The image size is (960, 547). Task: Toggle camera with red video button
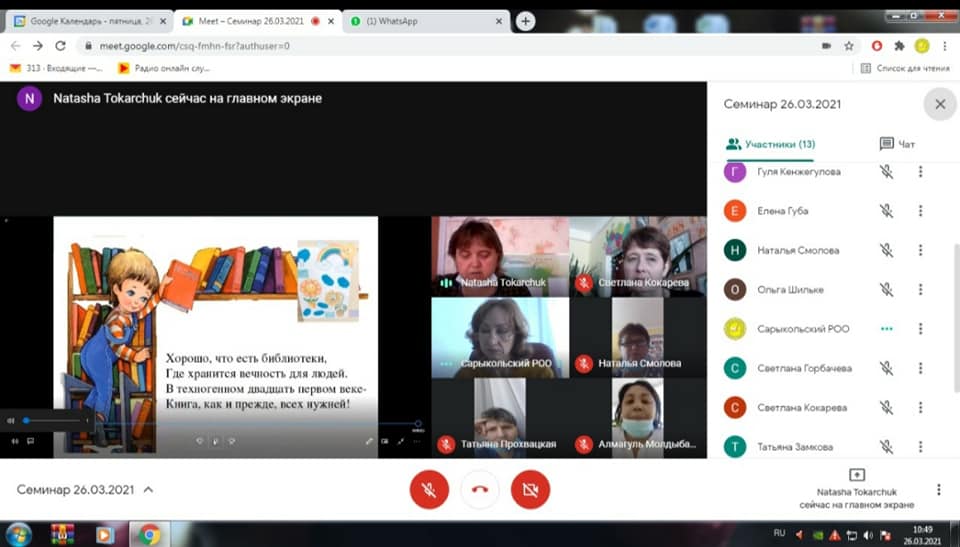click(530, 489)
